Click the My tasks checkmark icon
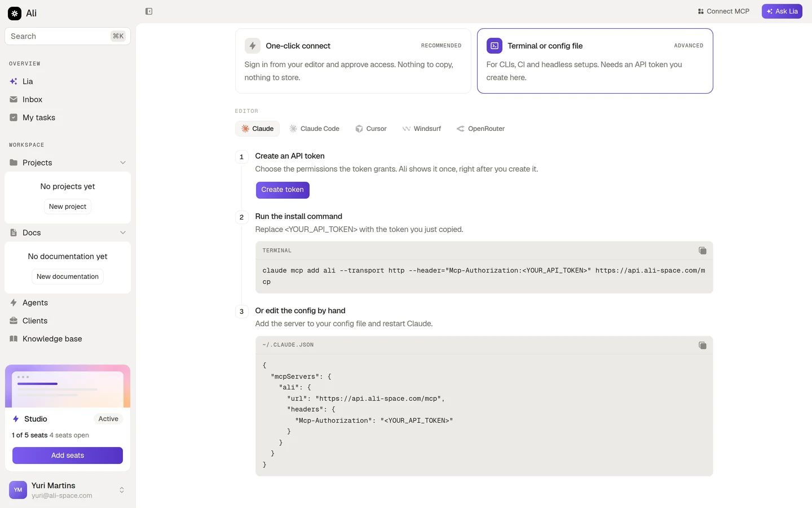812x508 pixels. [14, 117]
